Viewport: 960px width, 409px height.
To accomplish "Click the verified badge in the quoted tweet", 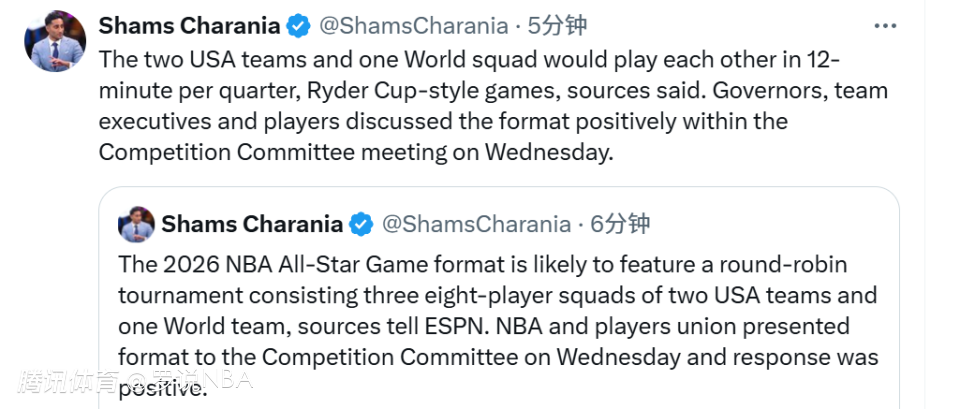I will (x=361, y=224).
